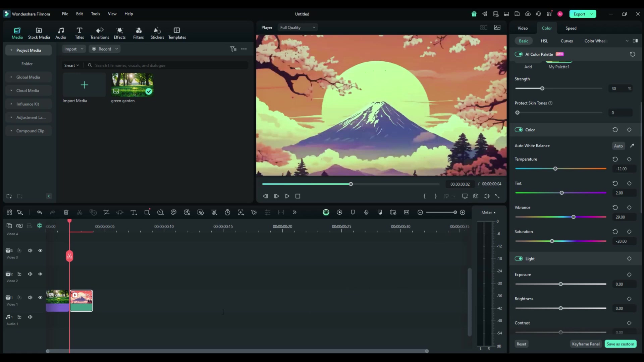Image resolution: width=644 pixels, height=362 pixels.
Task: Click the add text tool in timeline toolbar
Action: [x=133, y=212]
